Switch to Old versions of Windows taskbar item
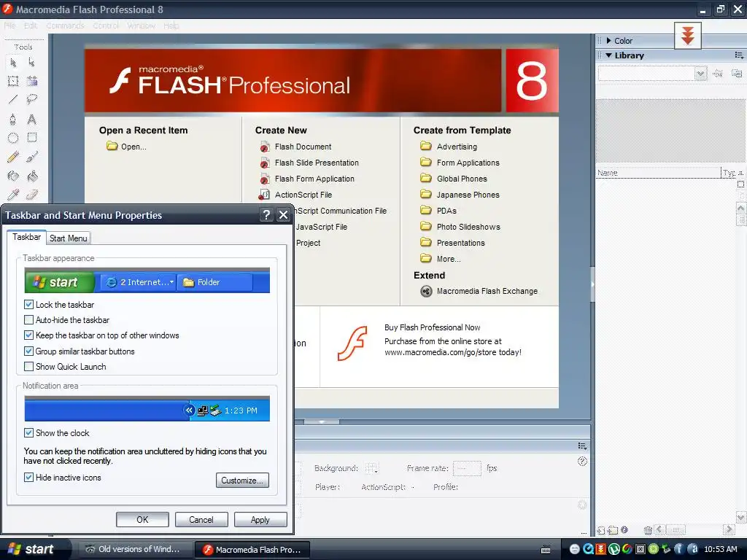The height and width of the screenshot is (560, 747). tap(134, 549)
